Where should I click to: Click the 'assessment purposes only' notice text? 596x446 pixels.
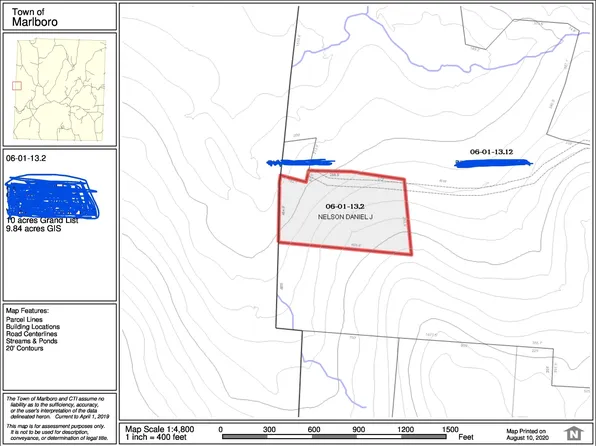[57, 432]
